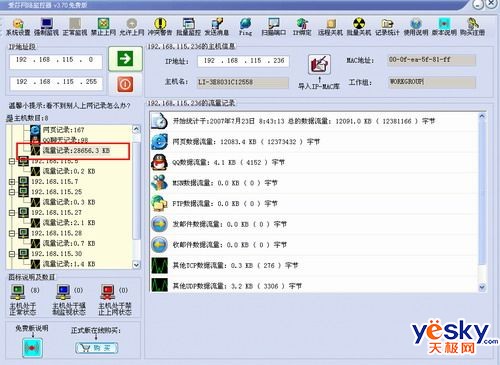This screenshot has width=500, height=365.
Task: Select 流量记录:28656.3 KB tree entry
Action: pos(71,151)
